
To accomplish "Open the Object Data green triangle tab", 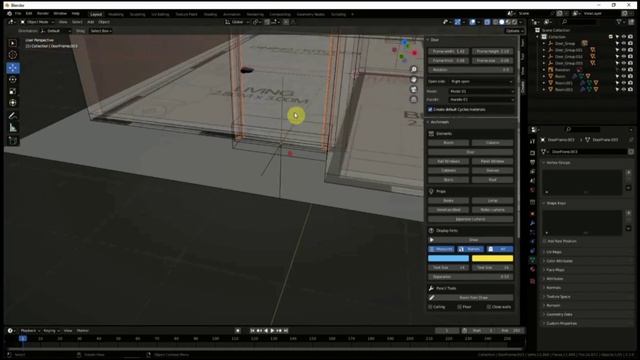I will pyautogui.click(x=532, y=260).
